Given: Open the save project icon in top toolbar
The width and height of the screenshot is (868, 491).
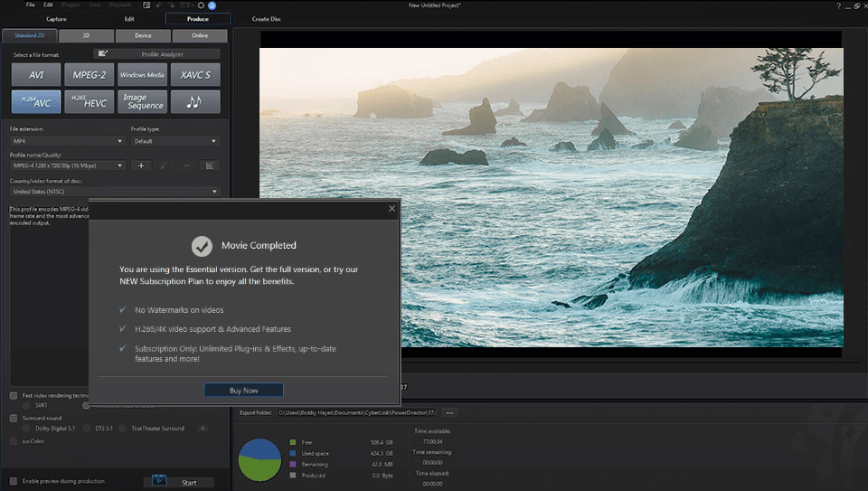Looking at the screenshot, I should click(x=146, y=5).
